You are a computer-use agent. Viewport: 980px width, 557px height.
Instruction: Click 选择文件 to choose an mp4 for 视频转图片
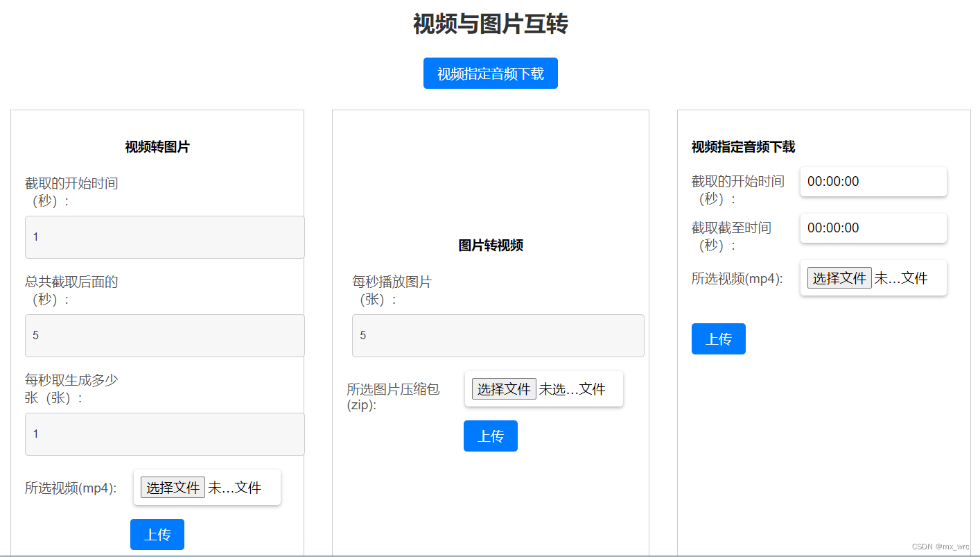[172, 488]
